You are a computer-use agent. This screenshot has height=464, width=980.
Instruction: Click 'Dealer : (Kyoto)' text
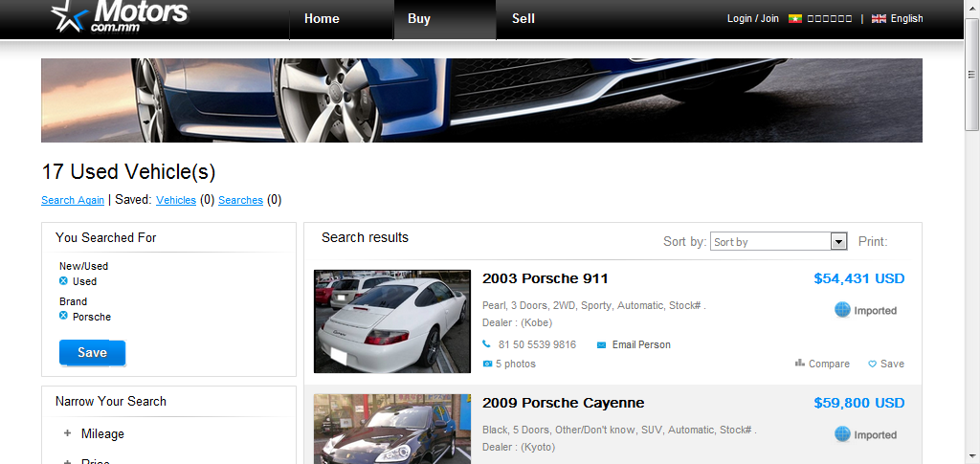pyautogui.click(x=519, y=447)
